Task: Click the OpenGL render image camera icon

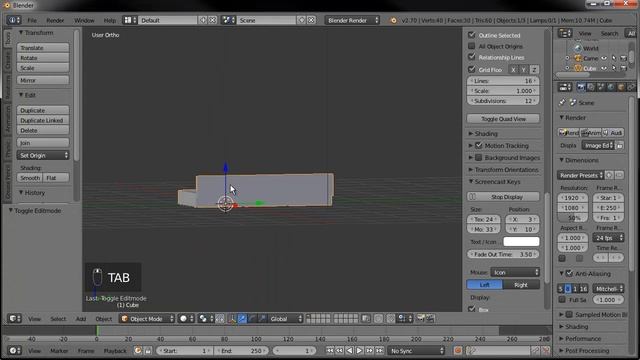Action: pyautogui.click(x=420, y=319)
